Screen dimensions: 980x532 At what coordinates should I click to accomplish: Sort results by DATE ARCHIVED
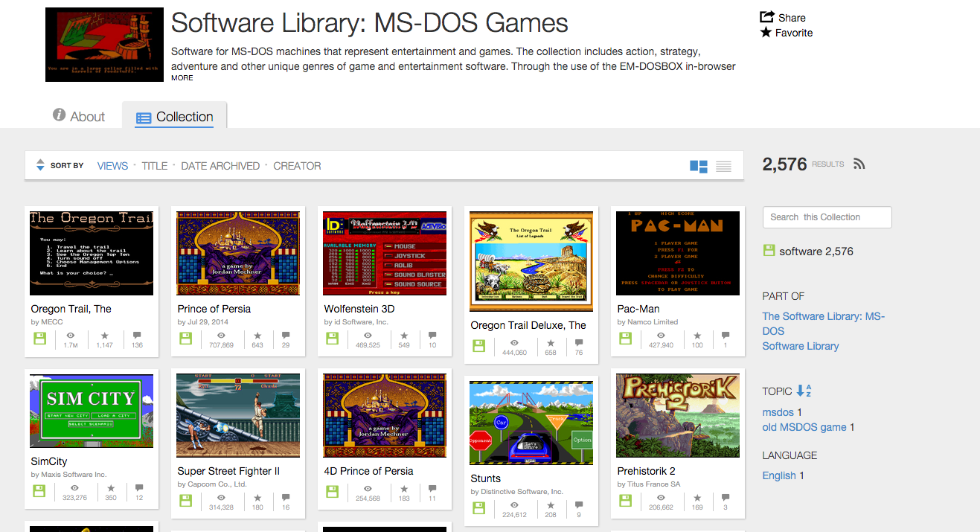point(220,166)
